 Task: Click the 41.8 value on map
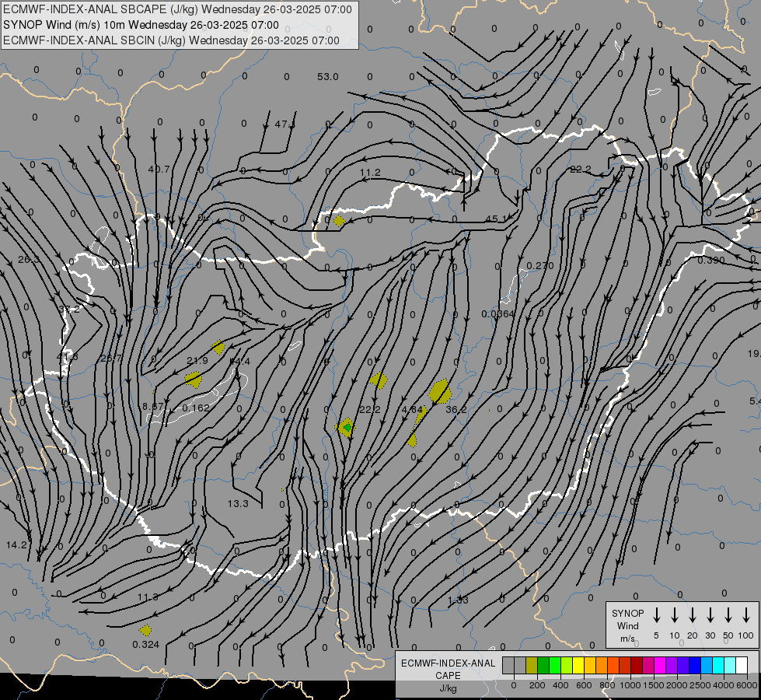(x=67, y=356)
